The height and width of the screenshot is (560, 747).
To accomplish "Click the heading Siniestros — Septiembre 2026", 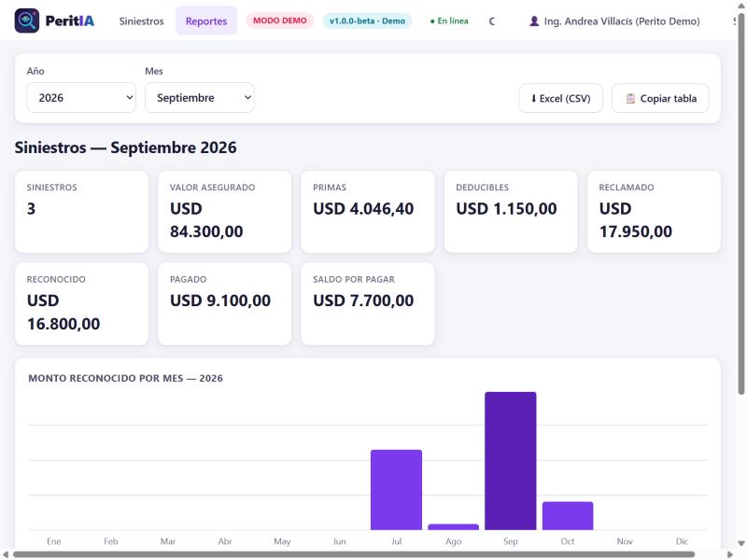I will (x=125, y=147).
